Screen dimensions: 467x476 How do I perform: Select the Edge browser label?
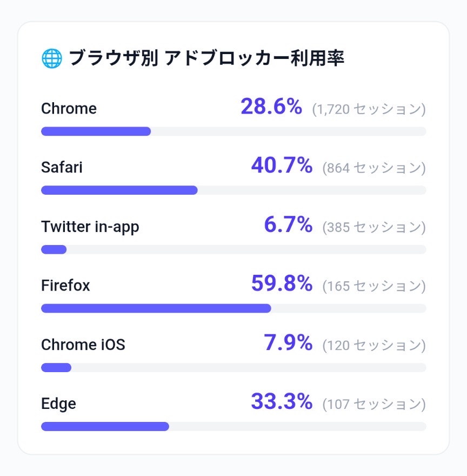[x=58, y=404]
